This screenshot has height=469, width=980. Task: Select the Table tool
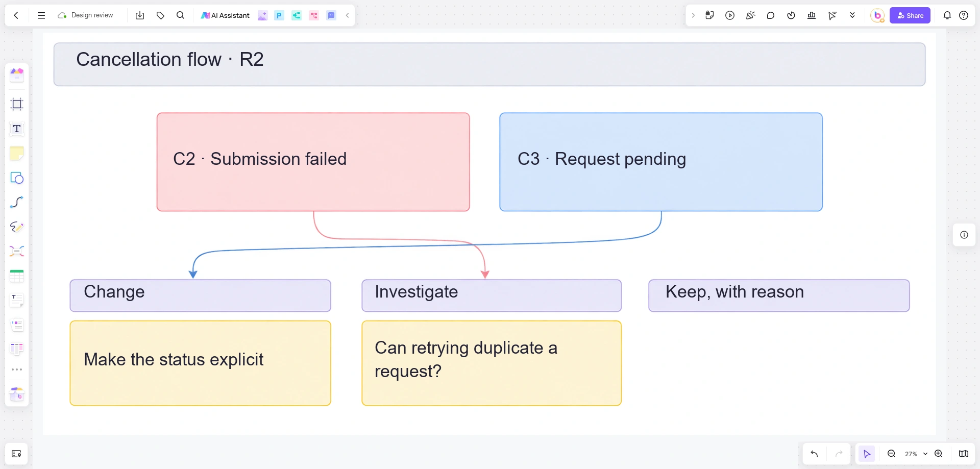click(x=17, y=276)
